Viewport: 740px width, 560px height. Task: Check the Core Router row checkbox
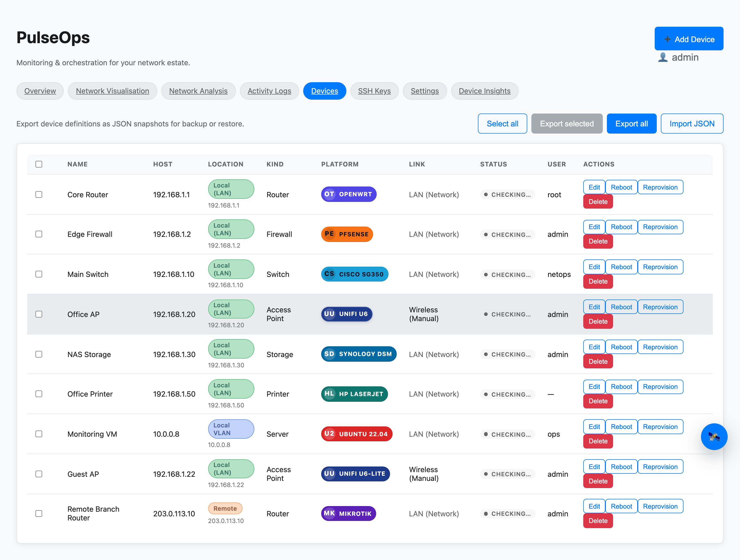click(x=39, y=194)
